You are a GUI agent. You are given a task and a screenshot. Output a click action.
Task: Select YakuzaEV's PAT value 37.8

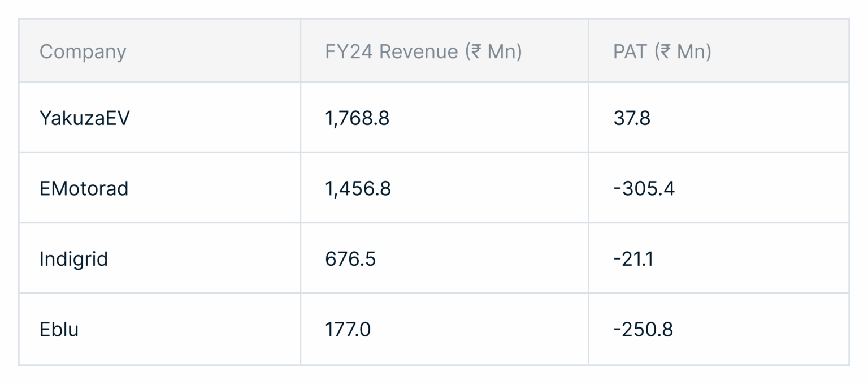click(632, 118)
